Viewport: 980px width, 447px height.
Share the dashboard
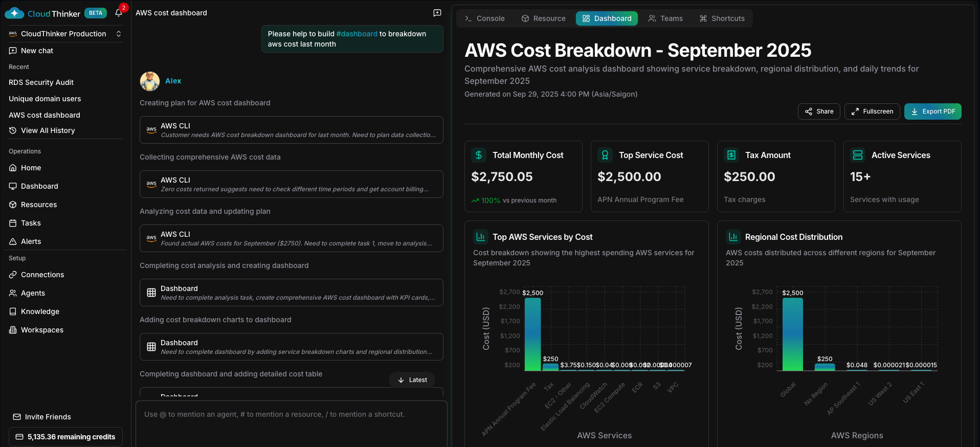(x=819, y=111)
